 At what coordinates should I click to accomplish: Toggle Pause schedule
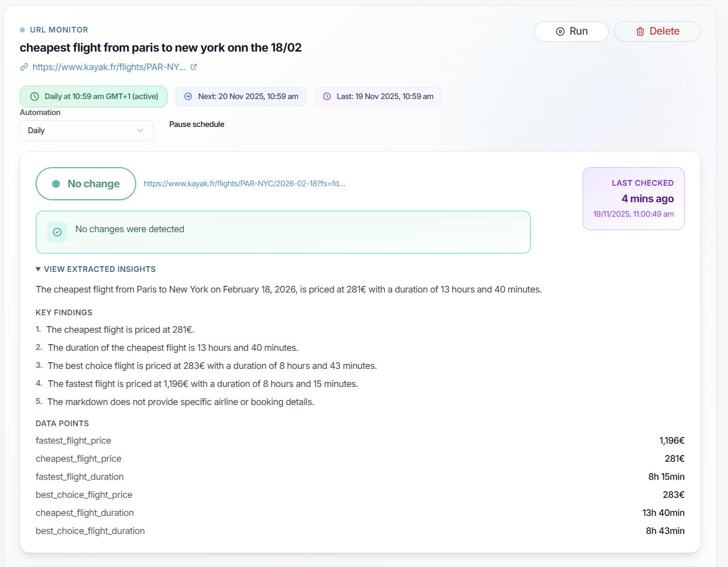coord(197,124)
